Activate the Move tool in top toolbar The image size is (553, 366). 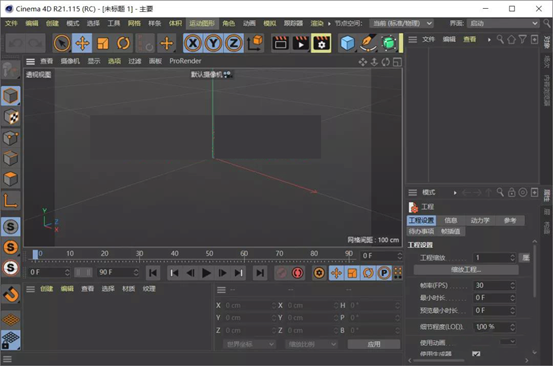tap(82, 43)
